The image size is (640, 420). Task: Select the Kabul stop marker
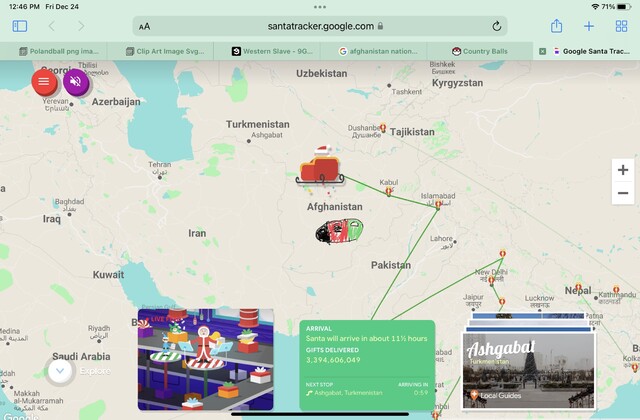389,191
